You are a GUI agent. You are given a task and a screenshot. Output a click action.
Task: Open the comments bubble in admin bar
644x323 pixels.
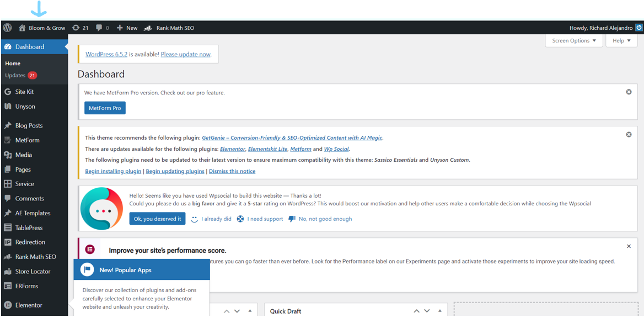click(x=102, y=28)
